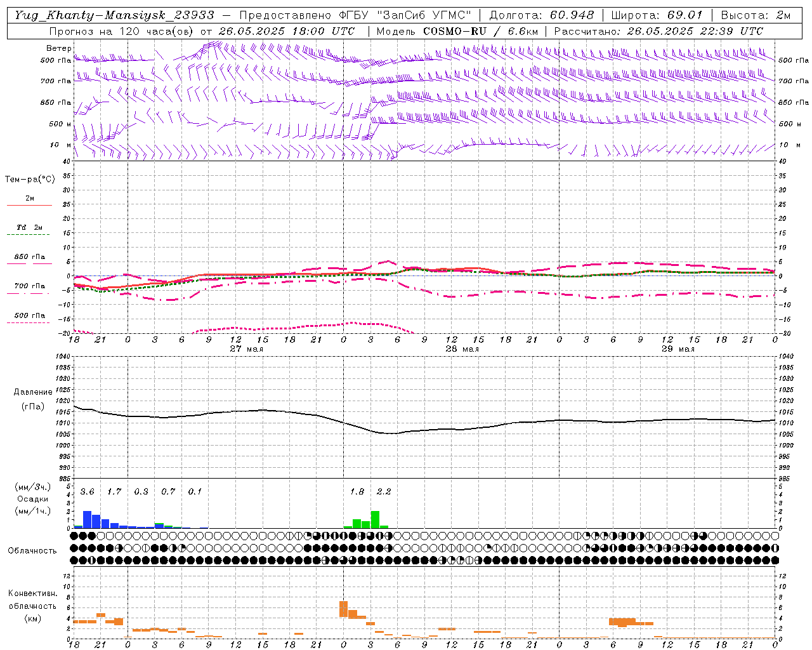This screenshot has height=650, width=812.
Task: Click the (мм/3ч.) precipitation unit label
Action: (x=32, y=487)
